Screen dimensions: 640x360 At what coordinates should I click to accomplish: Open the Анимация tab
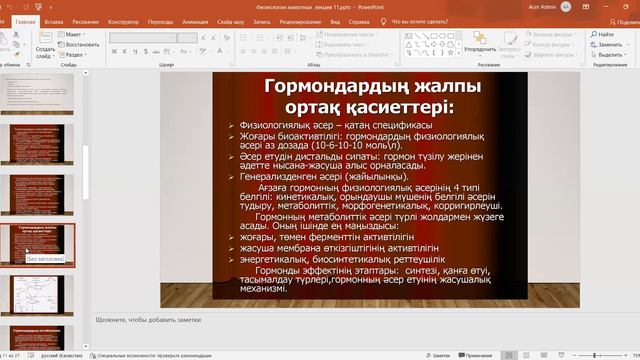195,22
